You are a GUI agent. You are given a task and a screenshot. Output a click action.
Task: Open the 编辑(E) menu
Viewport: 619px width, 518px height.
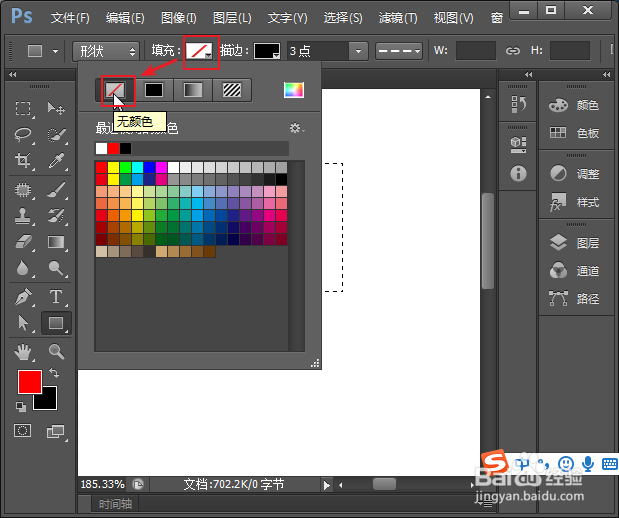tap(125, 18)
